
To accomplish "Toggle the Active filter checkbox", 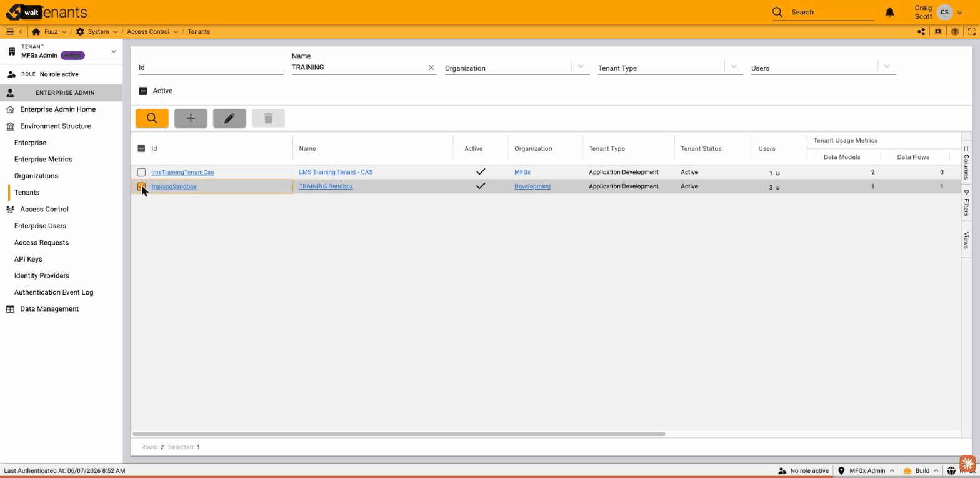I will (143, 91).
